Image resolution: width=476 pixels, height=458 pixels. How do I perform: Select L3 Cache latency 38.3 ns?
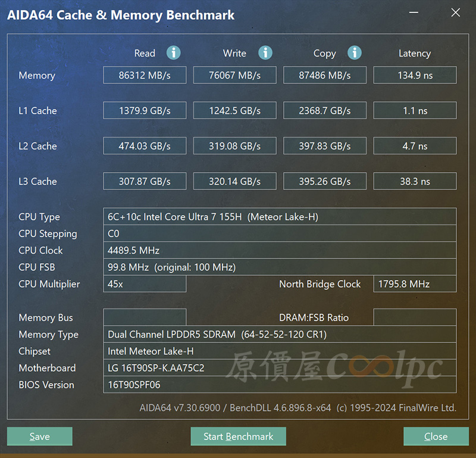click(415, 181)
